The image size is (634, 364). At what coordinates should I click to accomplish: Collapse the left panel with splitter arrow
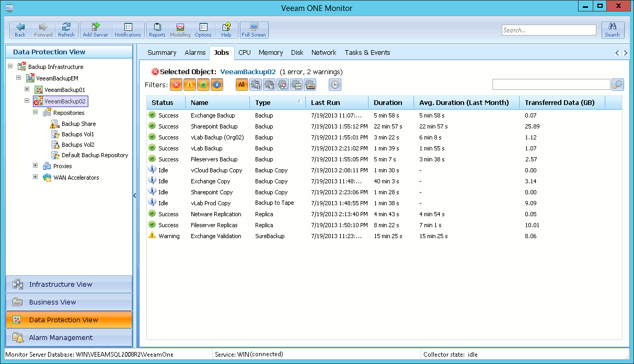point(135,196)
